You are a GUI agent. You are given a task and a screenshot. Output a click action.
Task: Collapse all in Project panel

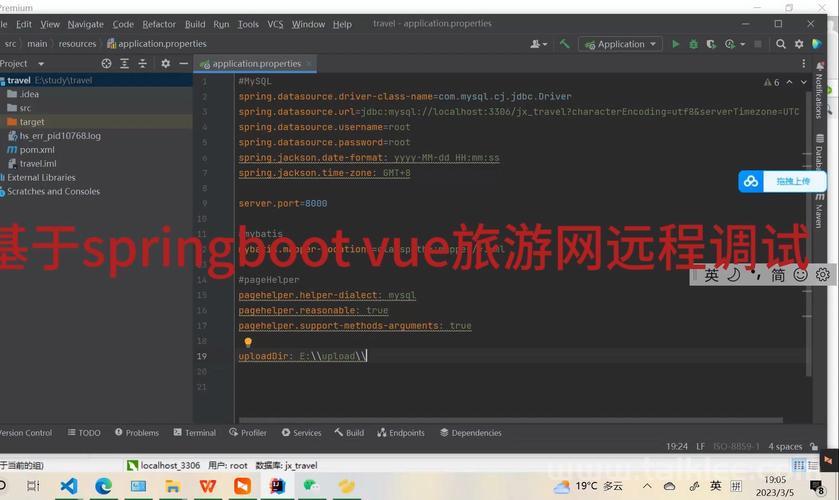pyautogui.click(x=142, y=64)
